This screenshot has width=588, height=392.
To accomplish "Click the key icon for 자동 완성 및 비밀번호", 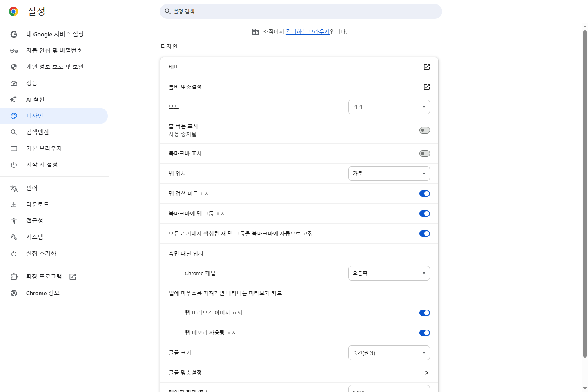I will (14, 51).
